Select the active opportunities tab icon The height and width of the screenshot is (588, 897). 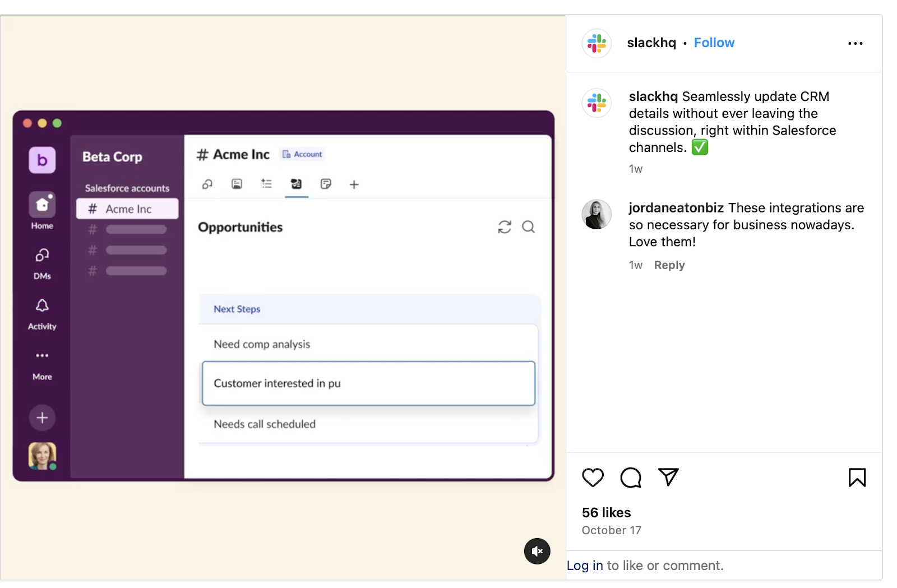click(x=296, y=184)
